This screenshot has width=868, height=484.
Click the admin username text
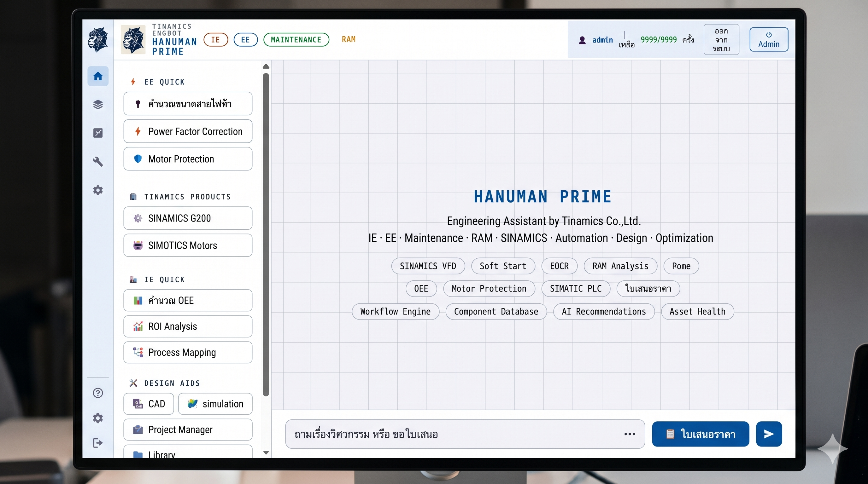point(602,40)
